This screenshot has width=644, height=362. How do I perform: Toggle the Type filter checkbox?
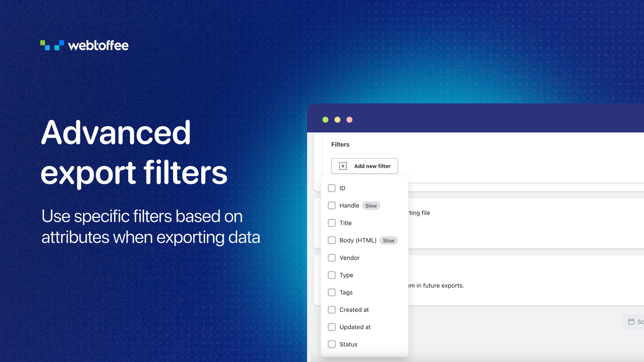pyautogui.click(x=332, y=275)
